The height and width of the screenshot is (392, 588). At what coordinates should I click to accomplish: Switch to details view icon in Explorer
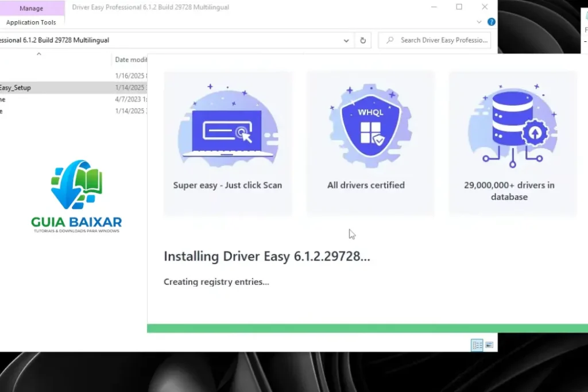pyautogui.click(x=477, y=345)
